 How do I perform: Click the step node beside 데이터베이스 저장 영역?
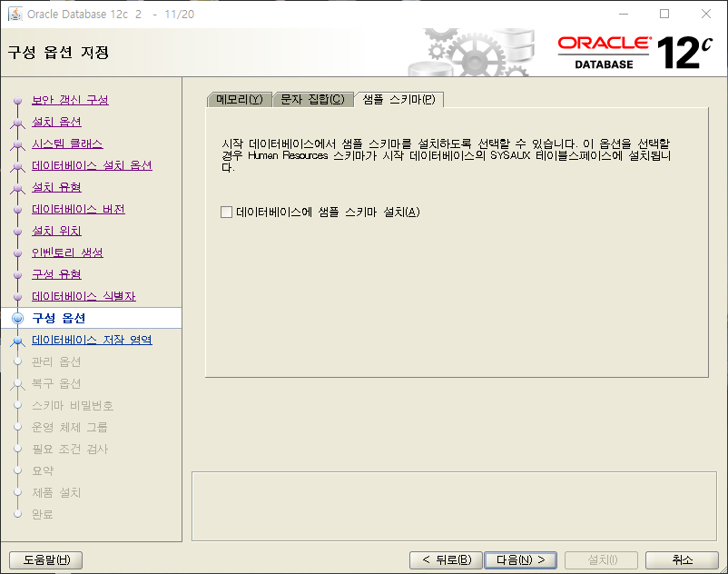(x=17, y=341)
